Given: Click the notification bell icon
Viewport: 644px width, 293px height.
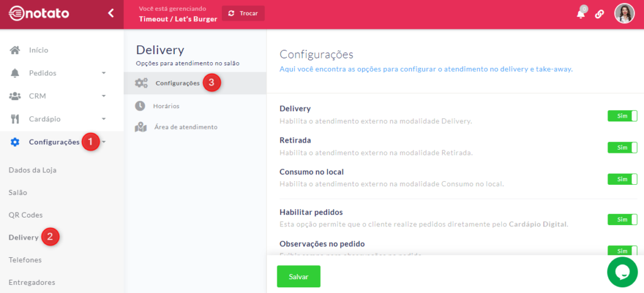Looking at the screenshot, I should pos(580,14).
